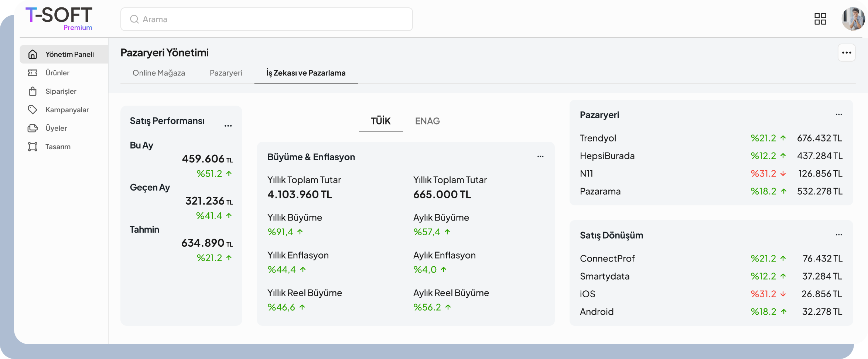
Task: Select the TÜİK data source tab
Action: coord(380,121)
